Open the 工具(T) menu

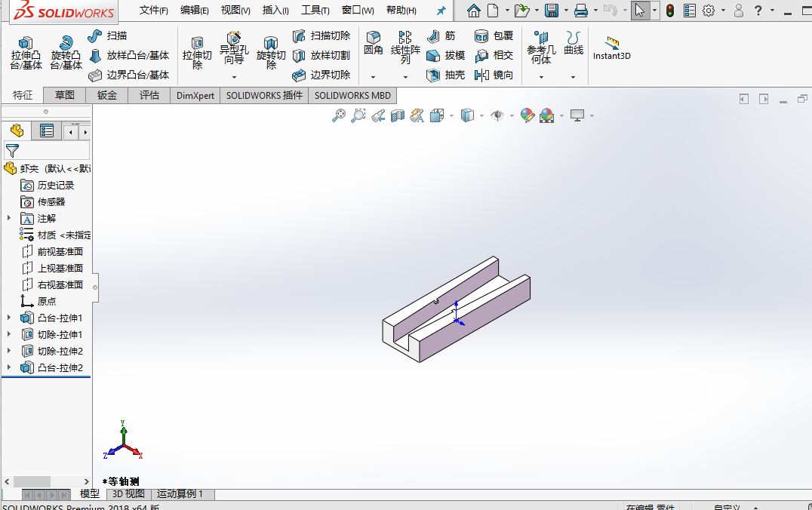pyautogui.click(x=315, y=11)
